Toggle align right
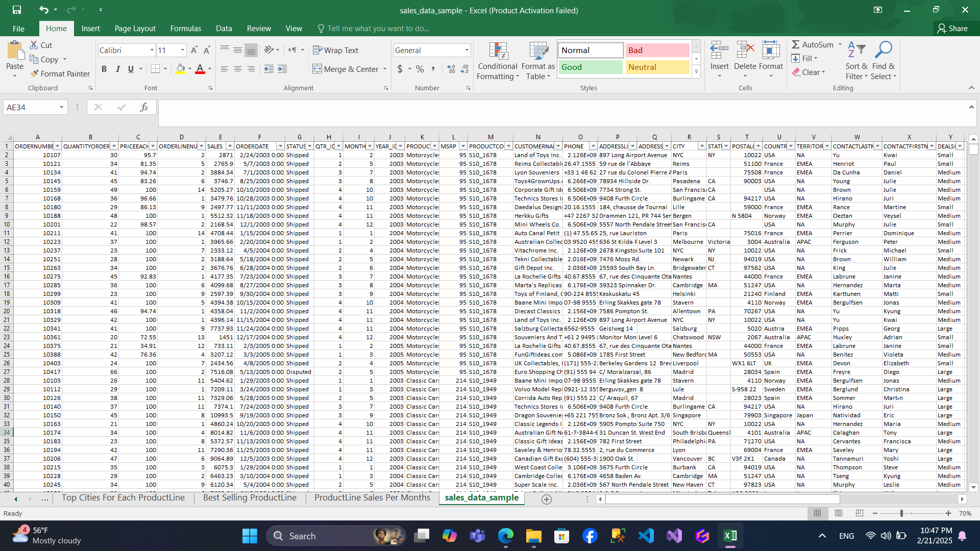 point(251,69)
